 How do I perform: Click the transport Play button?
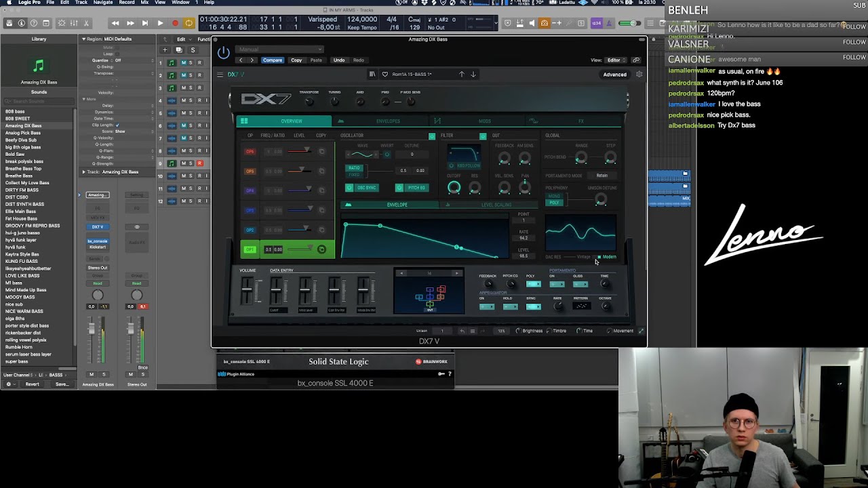pos(160,23)
